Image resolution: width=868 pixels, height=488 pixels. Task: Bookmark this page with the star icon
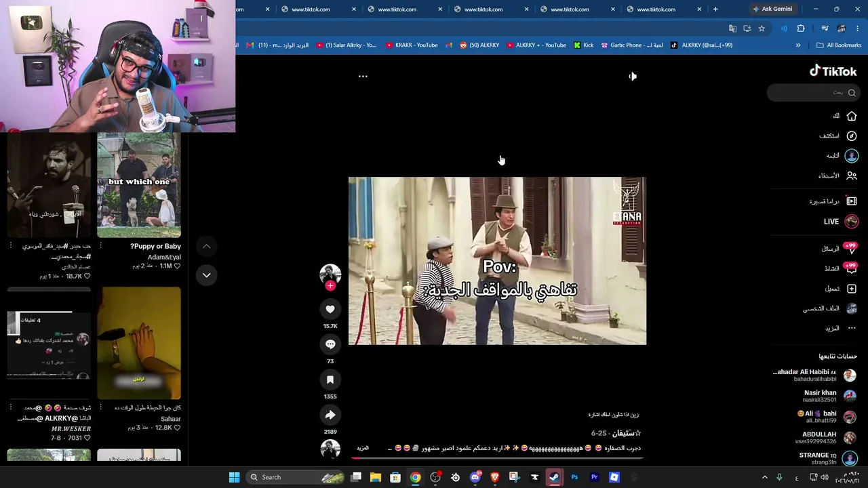(x=762, y=28)
